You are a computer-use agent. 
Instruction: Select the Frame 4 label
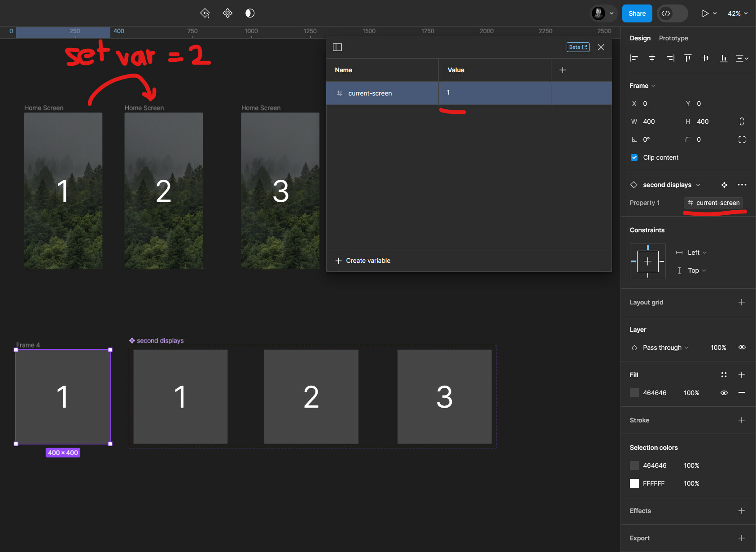coord(28,345)
